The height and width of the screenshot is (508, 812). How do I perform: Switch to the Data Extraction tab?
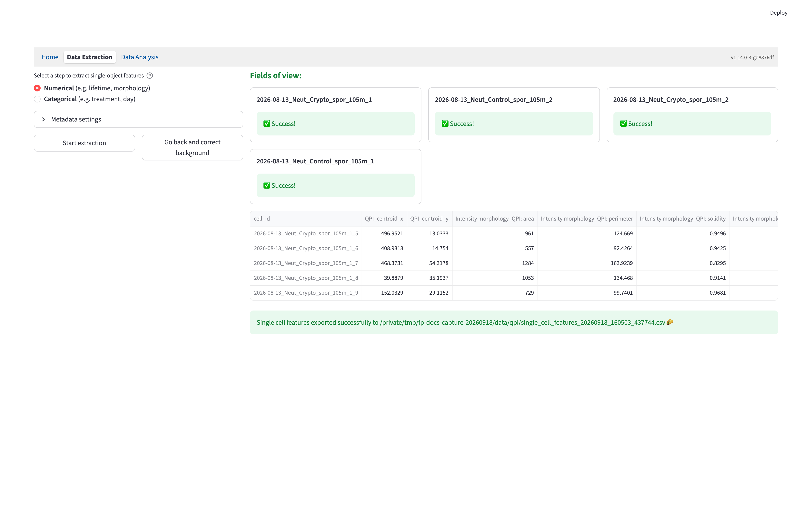[90, 57]
